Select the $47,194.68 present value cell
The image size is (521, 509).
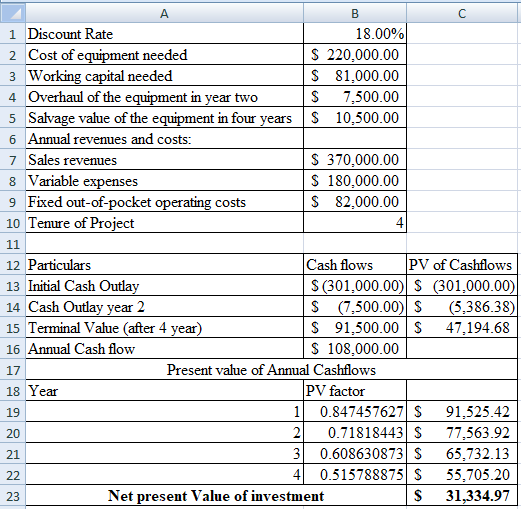click(462, 328)
